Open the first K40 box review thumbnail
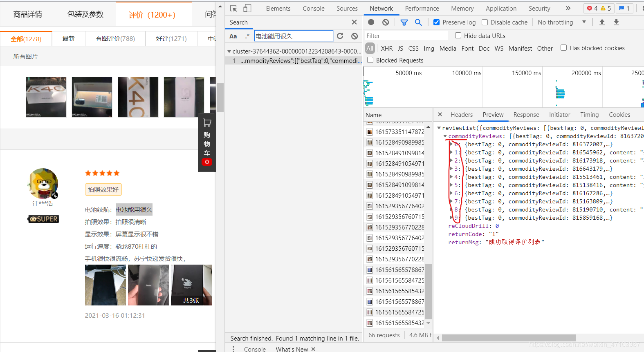Screen dimensions: 644x352 pyautogui.click(x=46, y=97)
